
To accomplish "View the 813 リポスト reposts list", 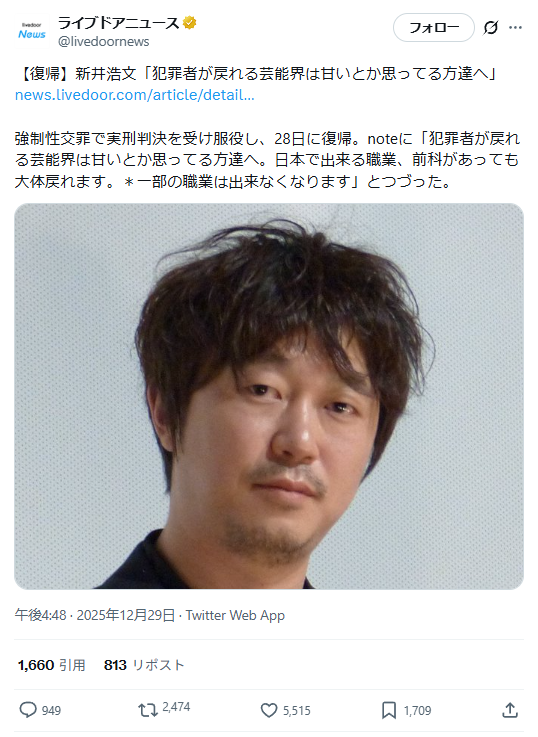I will [x=144, y=665].
